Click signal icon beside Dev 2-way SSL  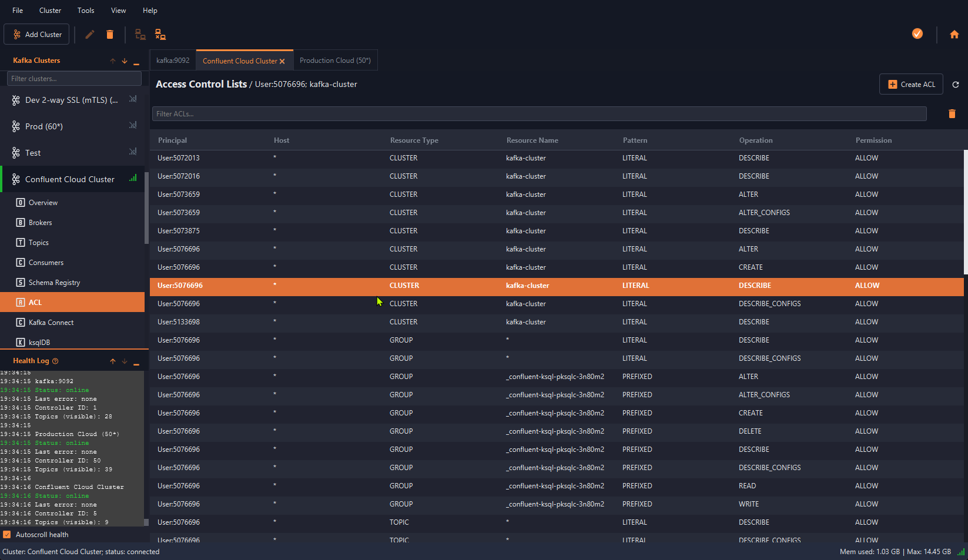(133, 99)
